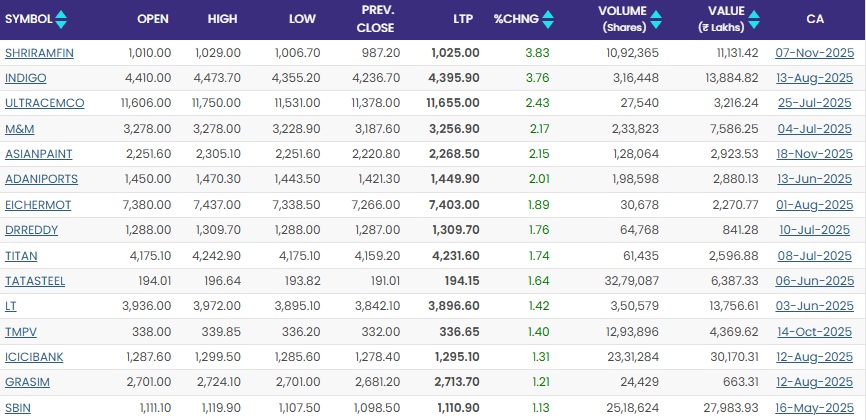The width and height of the screenshot is (866, 420).
Task: Open the M&M stock page link
Action: point(20,128)
